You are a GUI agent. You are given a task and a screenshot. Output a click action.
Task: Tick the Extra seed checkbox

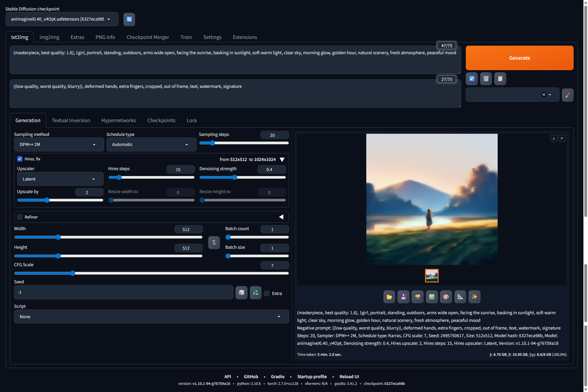coord(267,293)
